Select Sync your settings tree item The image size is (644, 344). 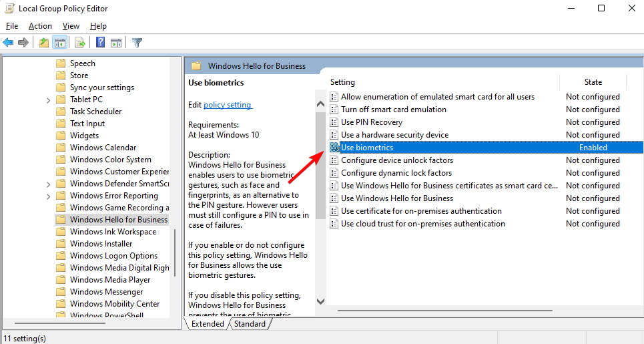click(102, 88)
